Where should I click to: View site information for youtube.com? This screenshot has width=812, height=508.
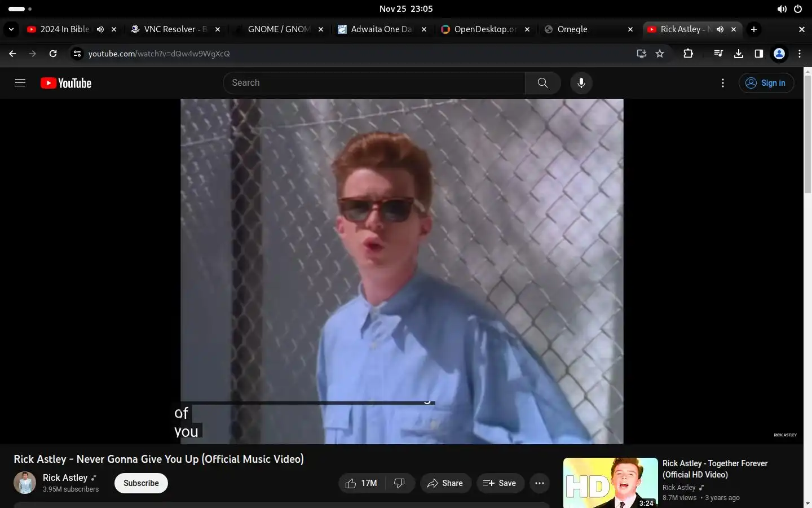point(77,54)
